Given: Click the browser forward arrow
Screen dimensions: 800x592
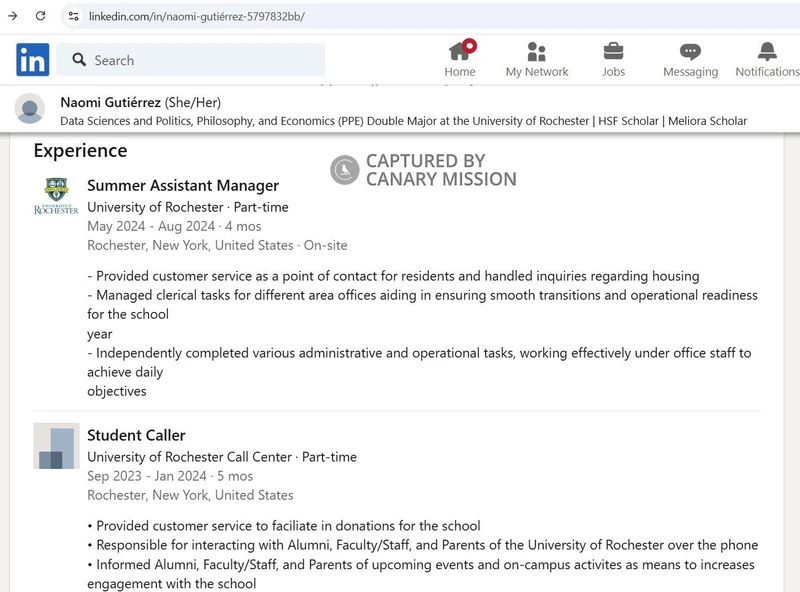Looking at the screenshot, I should 13,16.
